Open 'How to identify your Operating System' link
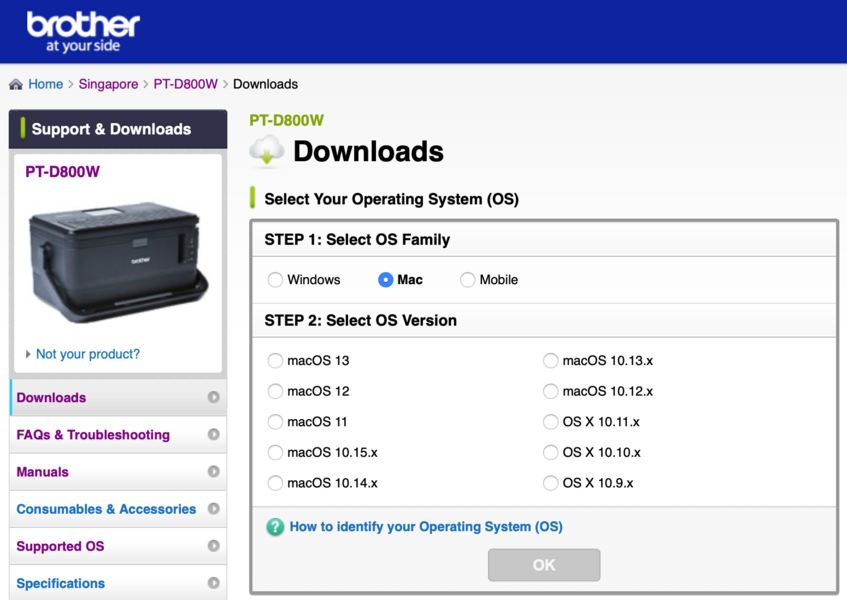This screenshot has width=847, height=600. [425, 527]
